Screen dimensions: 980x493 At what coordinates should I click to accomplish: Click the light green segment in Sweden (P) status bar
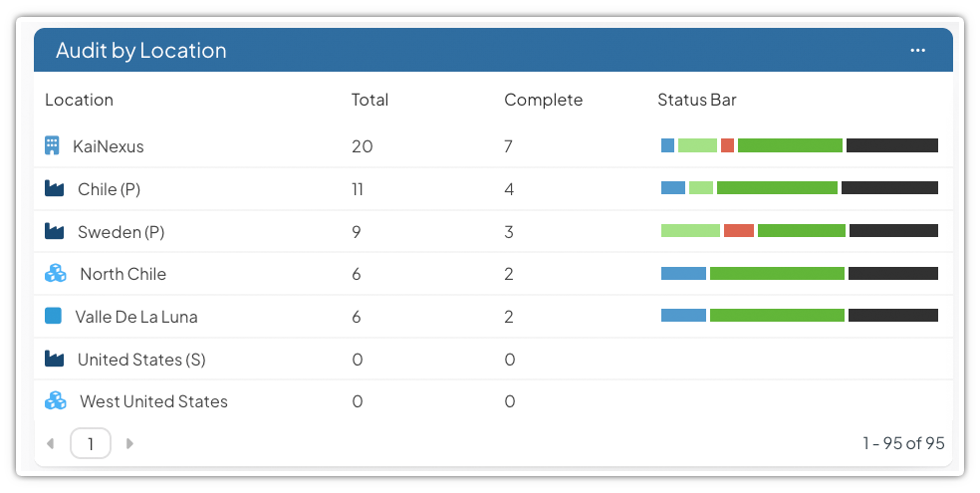pyautogui.click(x=690, y=231)
